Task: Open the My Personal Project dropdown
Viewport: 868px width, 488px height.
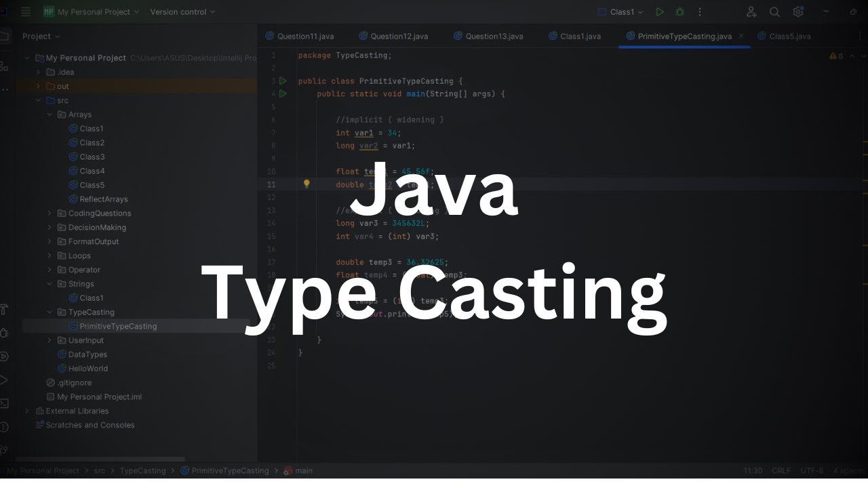Action: (x=91, y=12)
